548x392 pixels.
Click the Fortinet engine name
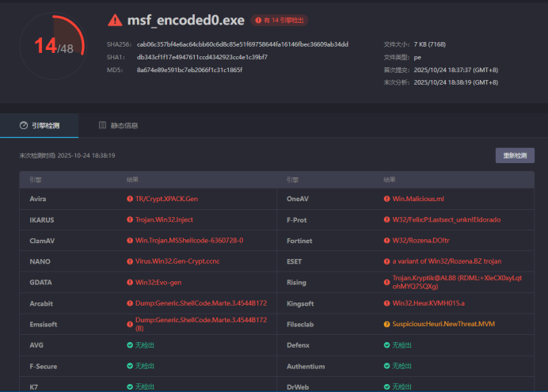click(x=299, y=241)
